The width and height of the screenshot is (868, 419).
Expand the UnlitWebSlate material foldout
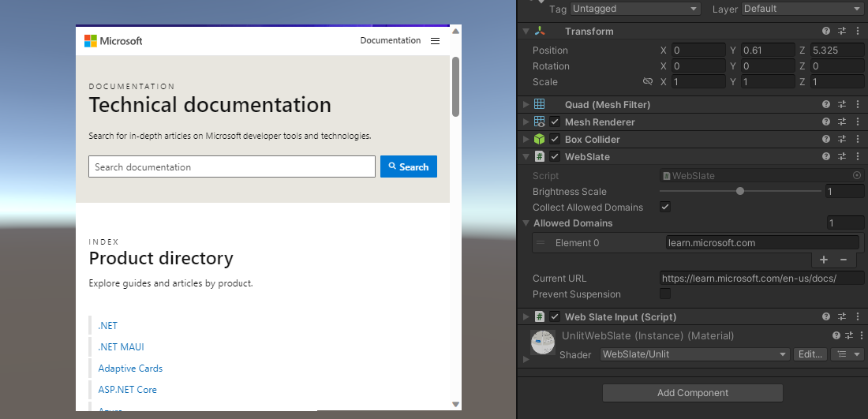(x=526, y=359)
